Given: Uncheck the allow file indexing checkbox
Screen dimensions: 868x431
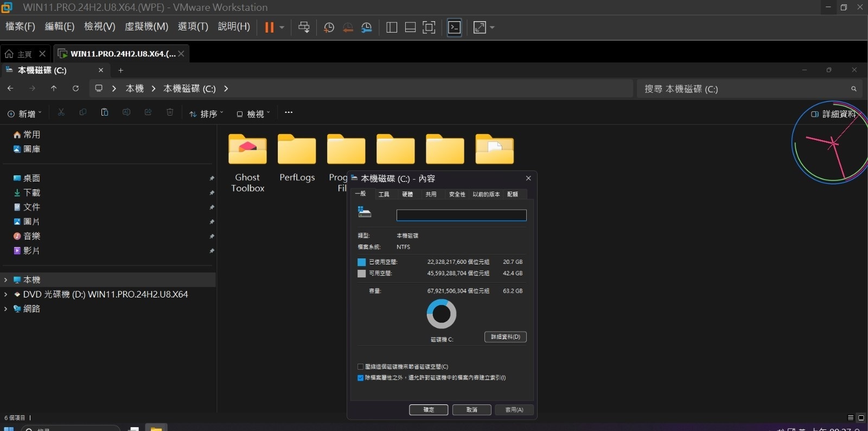Looking at the screenshot, I should [x=360, y=378].
